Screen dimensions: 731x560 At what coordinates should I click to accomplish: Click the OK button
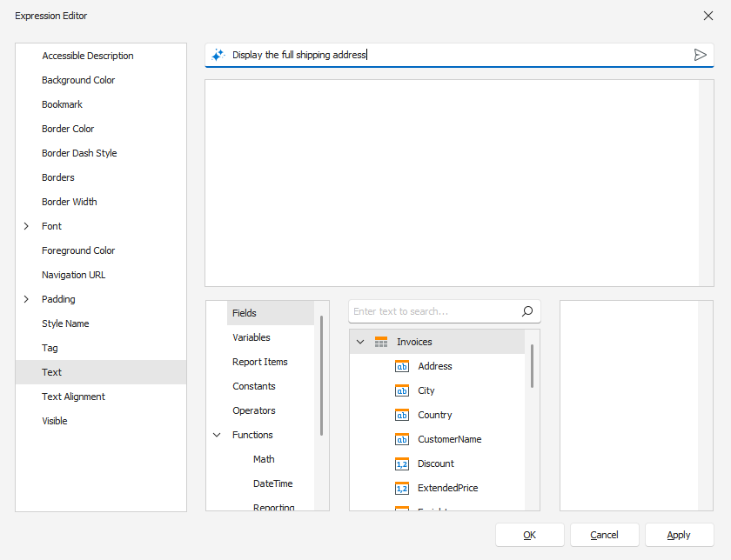(529, 535)
